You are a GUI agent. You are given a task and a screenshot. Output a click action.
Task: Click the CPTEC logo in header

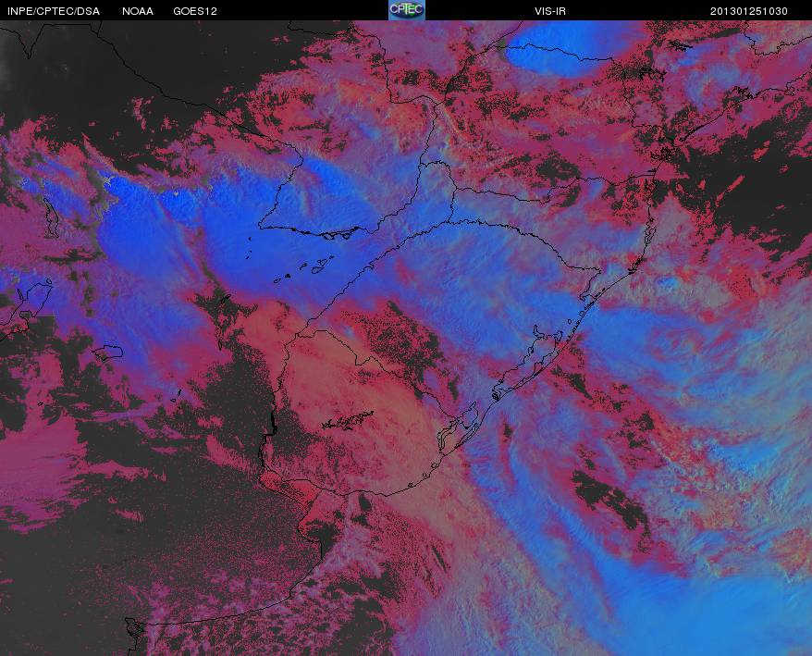(x=407, y=10)
